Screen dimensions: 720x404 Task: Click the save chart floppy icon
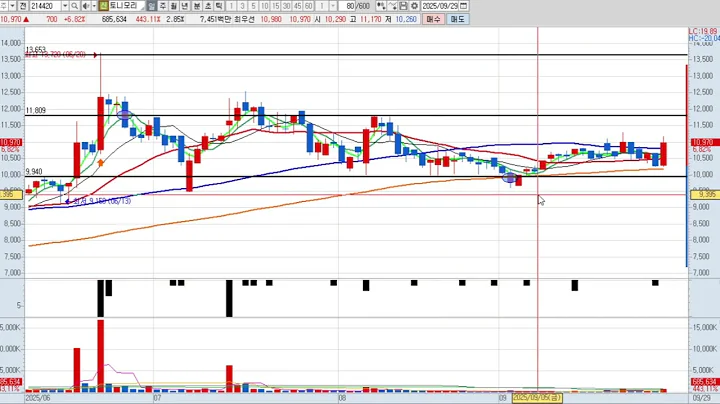coord(403,6)
